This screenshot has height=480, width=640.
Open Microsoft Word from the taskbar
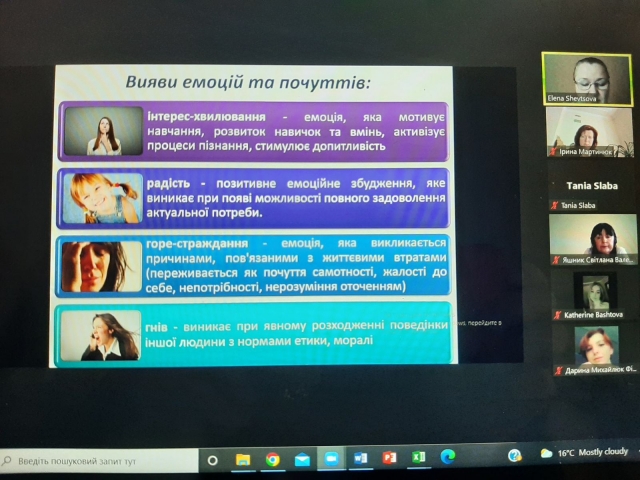(360, 458)
